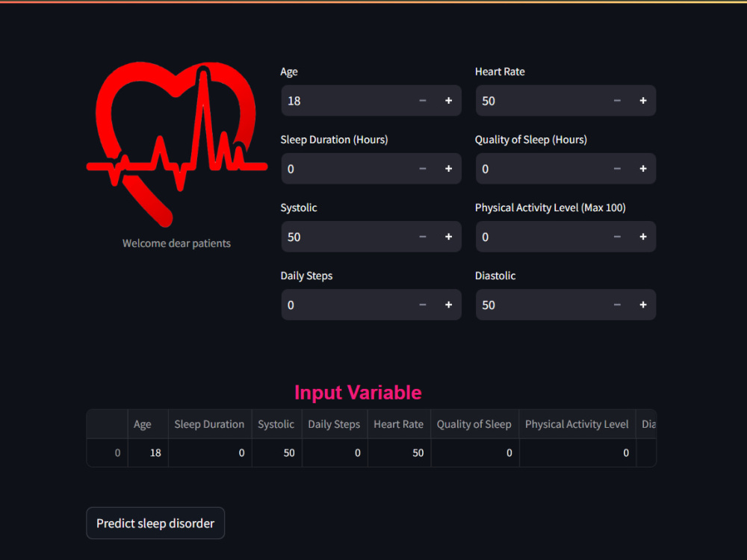Screen dimensions: 747x560
Task: Add to Sleep Duration using plus
Action: [x=448, y=169]
